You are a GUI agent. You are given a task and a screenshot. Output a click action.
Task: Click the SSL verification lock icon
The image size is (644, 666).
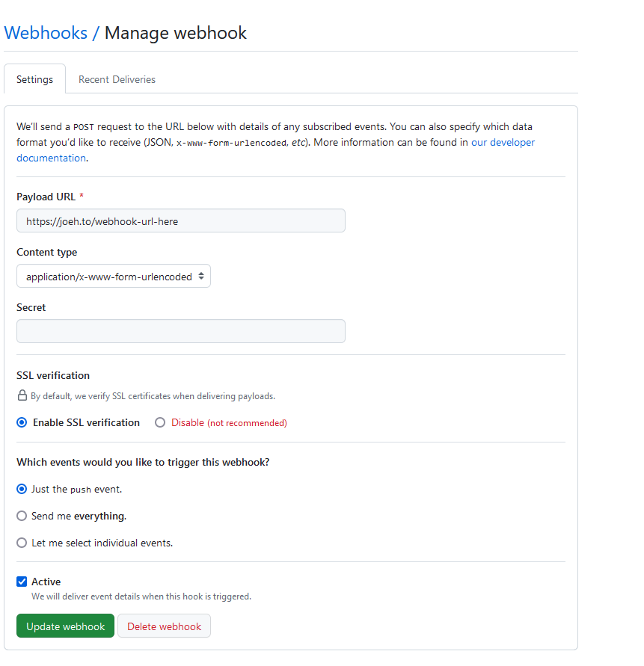pos(22,396)
